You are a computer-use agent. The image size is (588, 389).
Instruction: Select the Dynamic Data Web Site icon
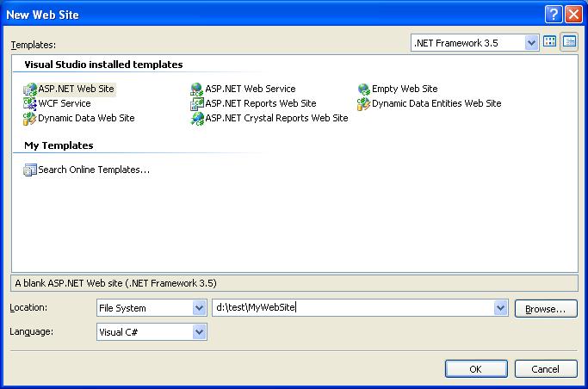(30, 119)
